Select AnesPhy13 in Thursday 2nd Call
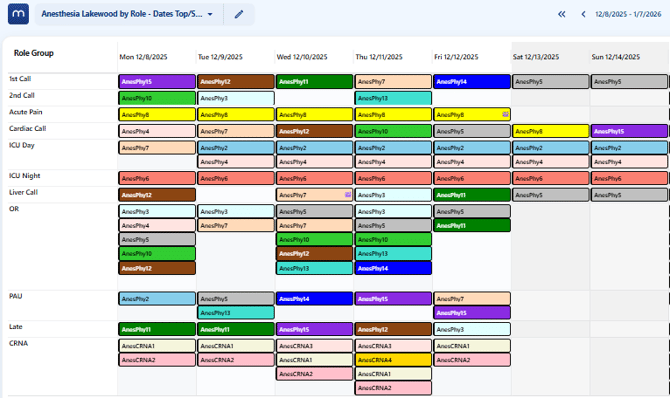Image resolution: width=670 pixels, height=398 pixels. pos(393,98)
